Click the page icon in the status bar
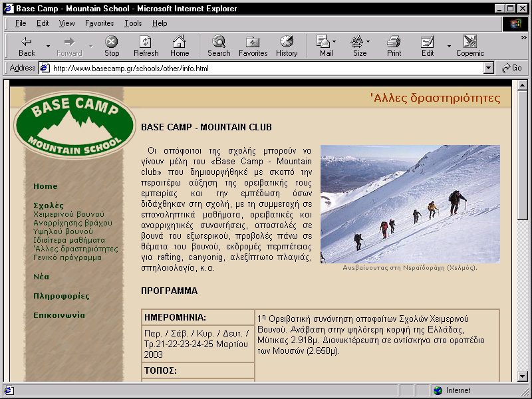The image size is (532, 399). pyautogui.click(x=8, y=390)
